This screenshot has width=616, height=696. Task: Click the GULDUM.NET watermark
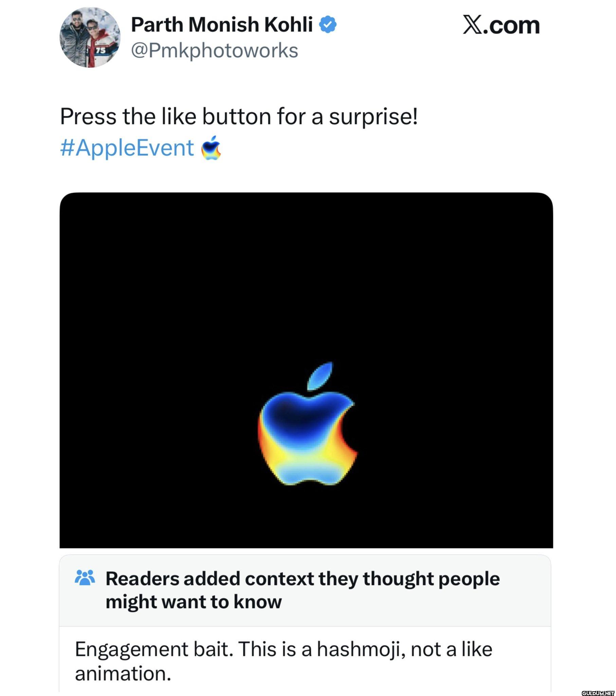tap(598, 693)
